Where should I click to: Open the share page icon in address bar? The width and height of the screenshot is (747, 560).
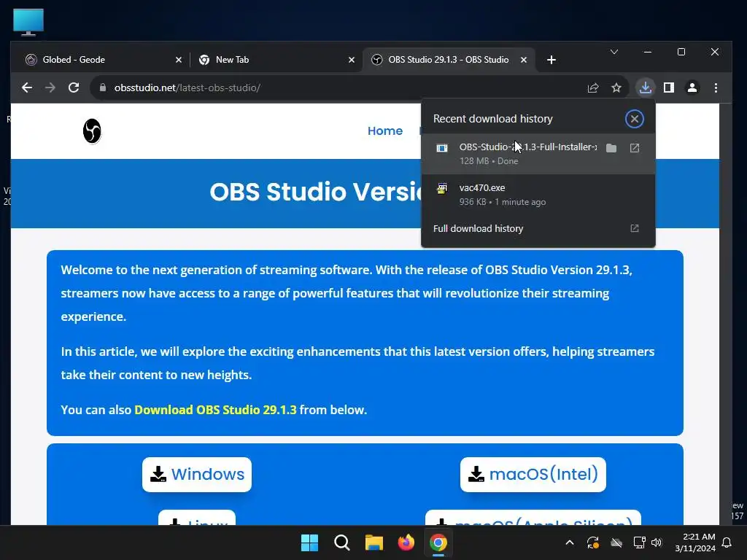(593, 87)
